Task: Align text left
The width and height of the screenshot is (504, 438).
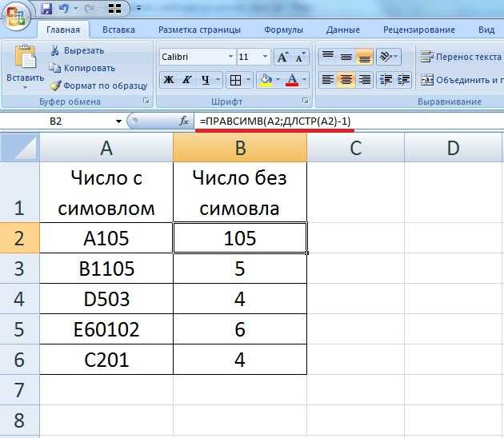Action: point(328,79)
